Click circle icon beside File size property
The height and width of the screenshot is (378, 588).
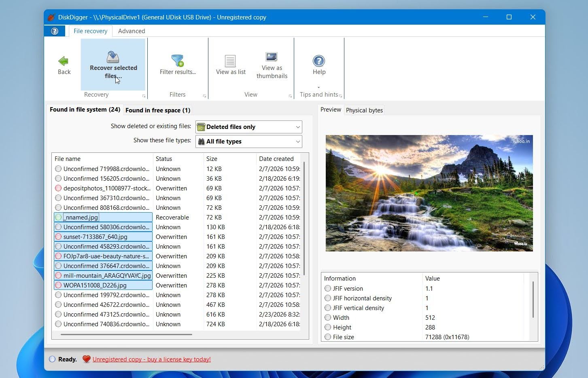tap(328, 337)
